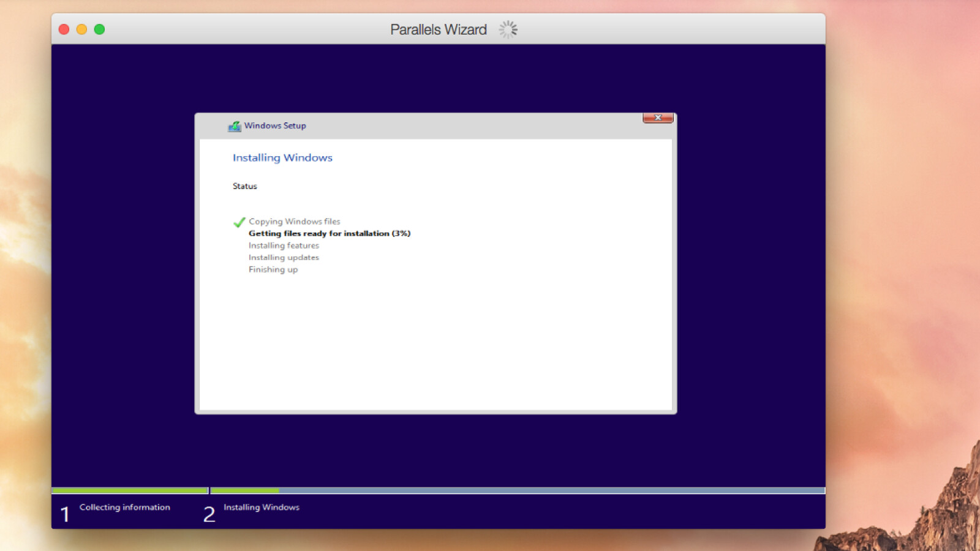Select the 'Installing features' status line
The height and width of the screenshot is (551, 980).
(284, 246)
